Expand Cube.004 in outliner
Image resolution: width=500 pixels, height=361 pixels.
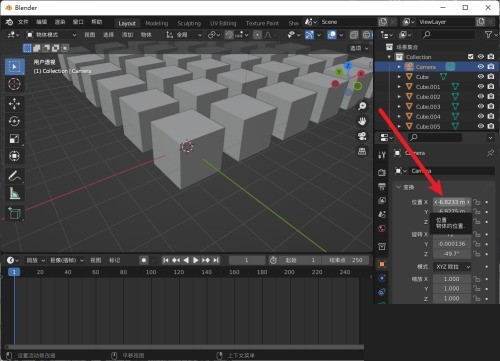[399, 116]
